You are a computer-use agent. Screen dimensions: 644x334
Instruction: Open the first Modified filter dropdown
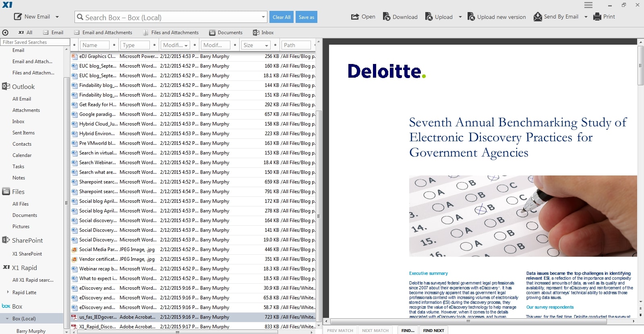click(x=186, y=45)
